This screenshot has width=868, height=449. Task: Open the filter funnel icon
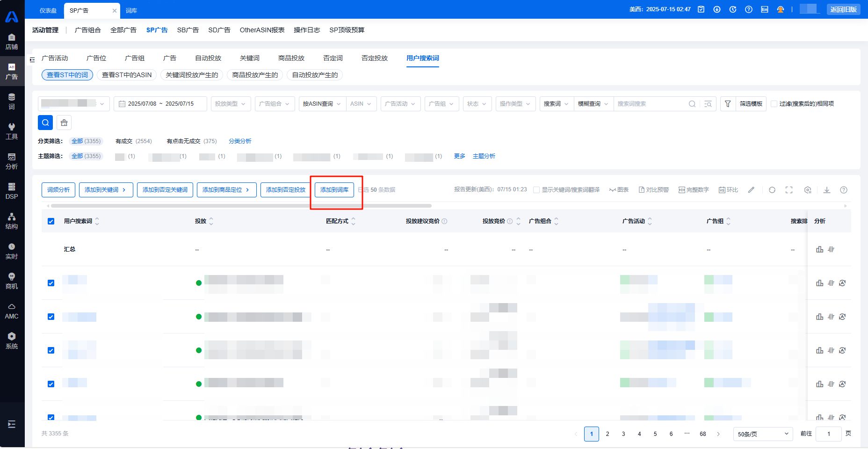pyautogui.click(x=728, y=104)
